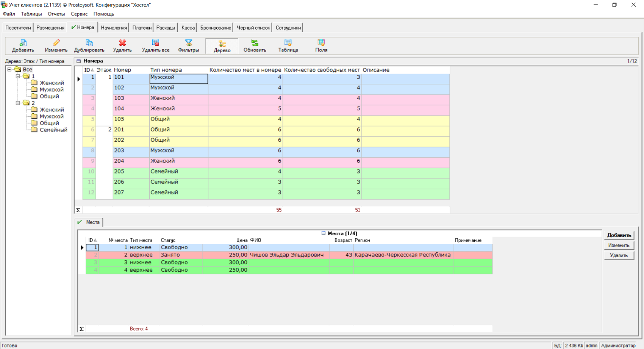Viewport: 644px width, 349px height.
Task: Select the Семейный folder in the tree
Action: pos(53,130)
